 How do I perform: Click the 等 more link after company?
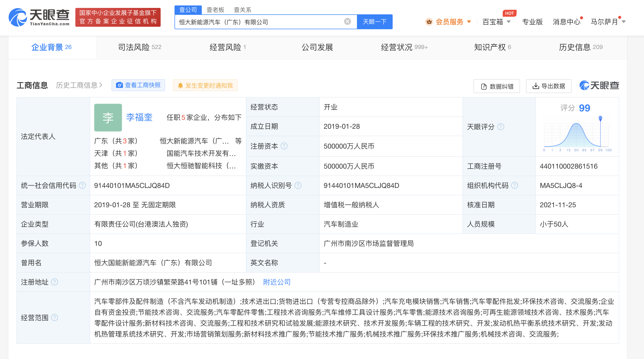tap(238, 141)
